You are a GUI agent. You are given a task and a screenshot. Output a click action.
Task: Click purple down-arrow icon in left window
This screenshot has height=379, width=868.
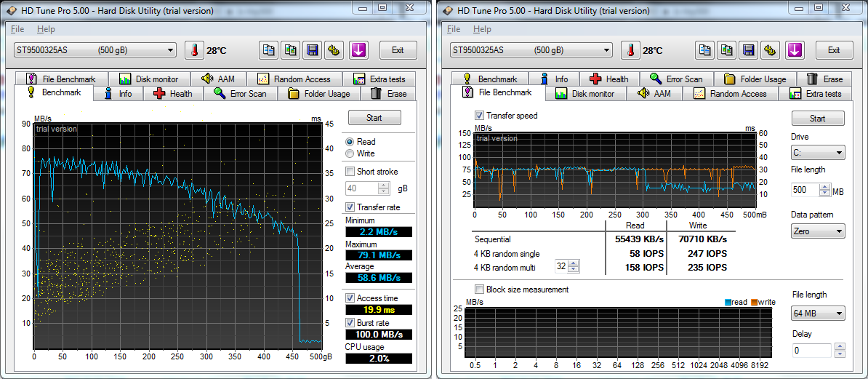pyautogui.click(x=358, y=50)
